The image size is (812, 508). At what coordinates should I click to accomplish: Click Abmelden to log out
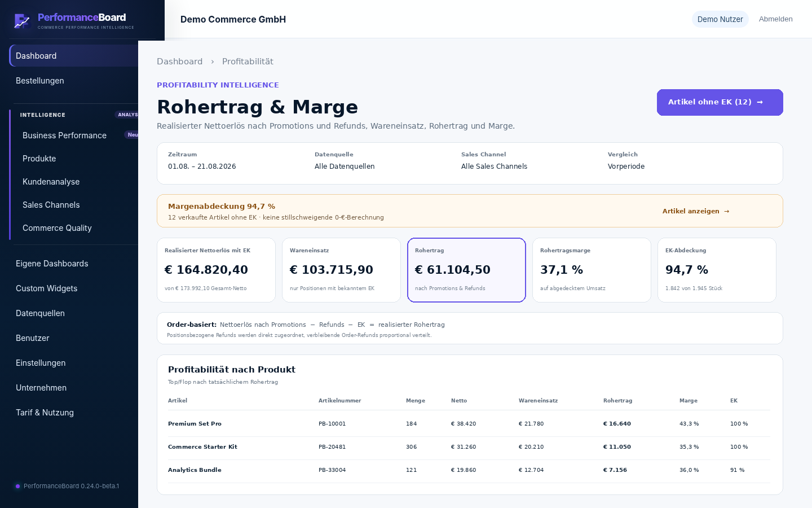(775, 19)
